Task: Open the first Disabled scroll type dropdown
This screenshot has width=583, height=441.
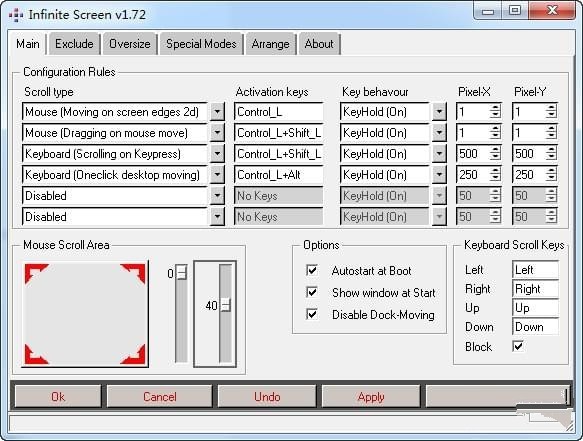Action: click(217, 196)
